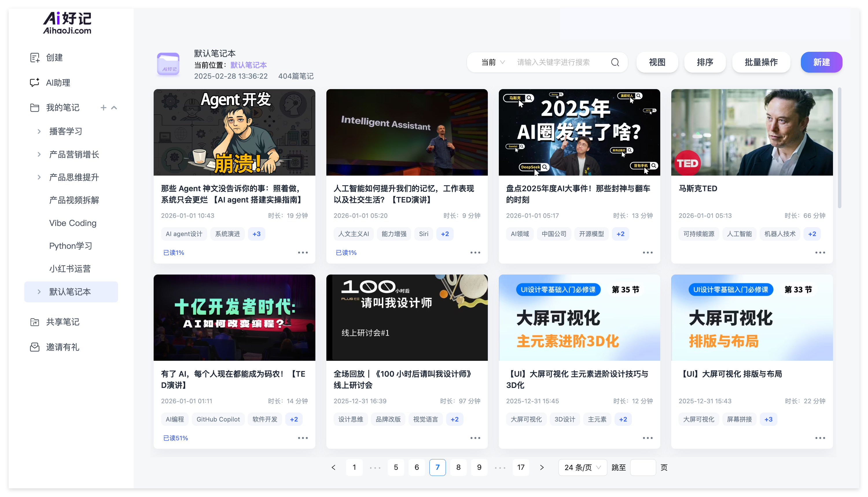Go to page 6
This screenshot has height=497, width=868.
(x=417, y=467)
